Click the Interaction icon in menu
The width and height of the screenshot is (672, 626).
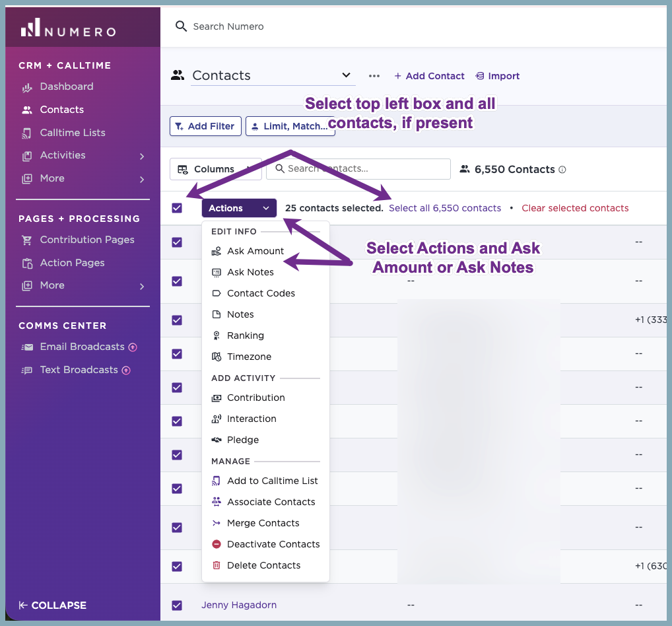(x=217, y=419)
